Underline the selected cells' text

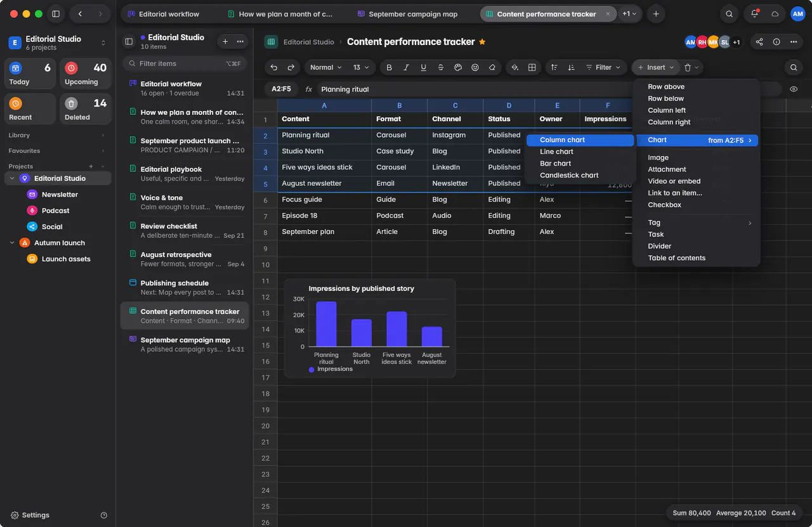point(424,67)
